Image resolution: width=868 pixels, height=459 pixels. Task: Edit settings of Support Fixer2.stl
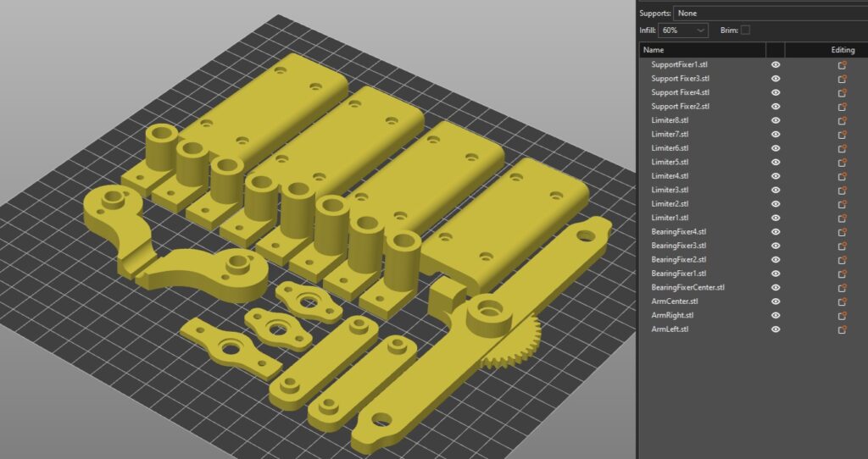click(x=842, y=107)
